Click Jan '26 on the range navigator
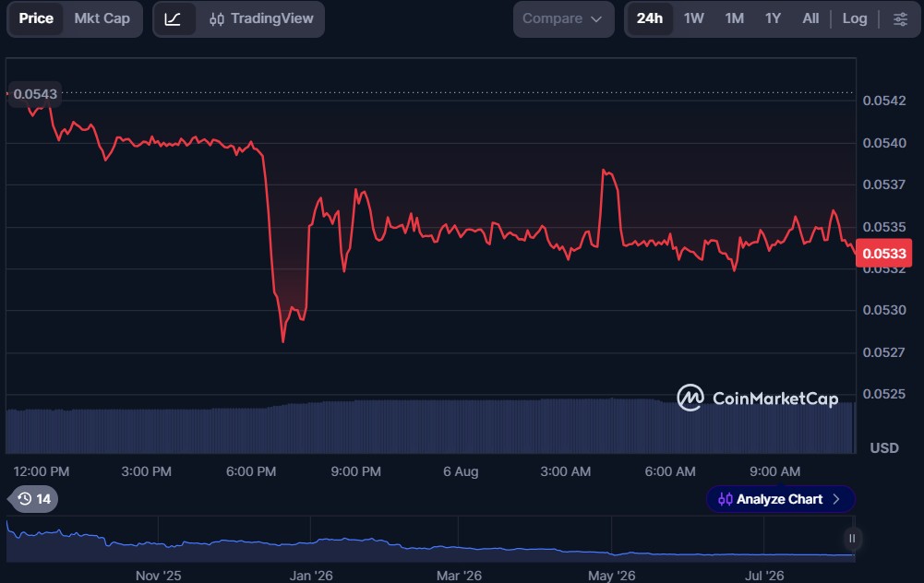The width and height of the screenshot is (924, 583). [x=311, y=576]
